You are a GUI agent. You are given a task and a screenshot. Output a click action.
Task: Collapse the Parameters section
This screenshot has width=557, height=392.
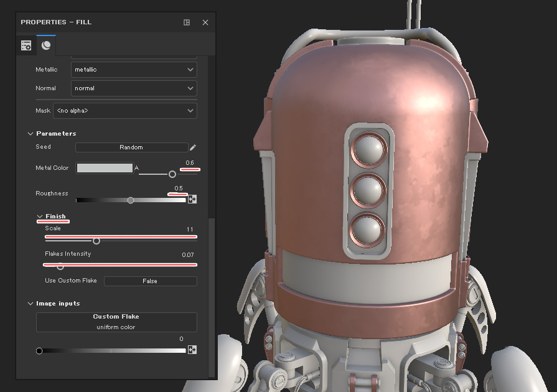[x=30, y=134]
